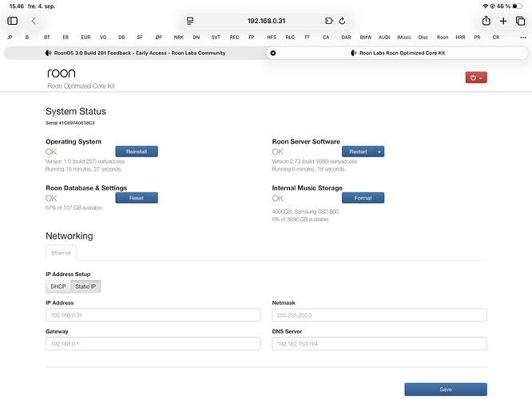This screenshot has height=399, width=532.
Task: Click the IP Address field
Action: click(x=153, y=315)
